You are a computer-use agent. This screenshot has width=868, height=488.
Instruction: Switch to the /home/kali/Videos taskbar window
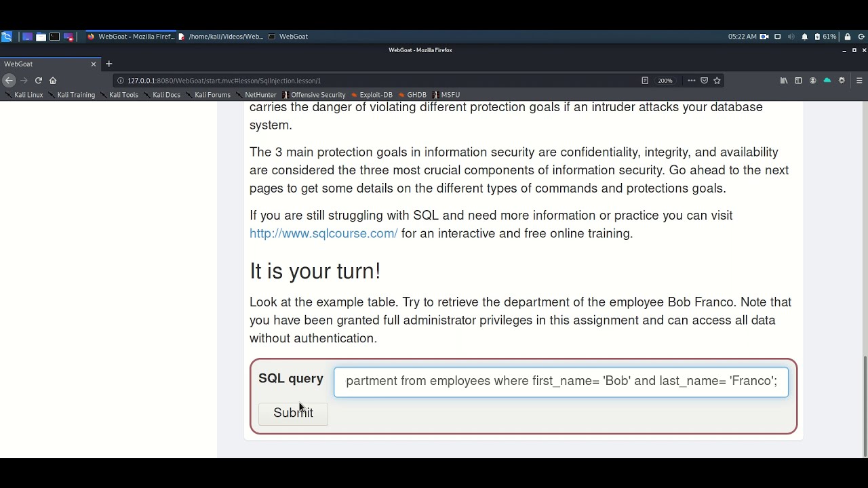(x=221, y=37)
